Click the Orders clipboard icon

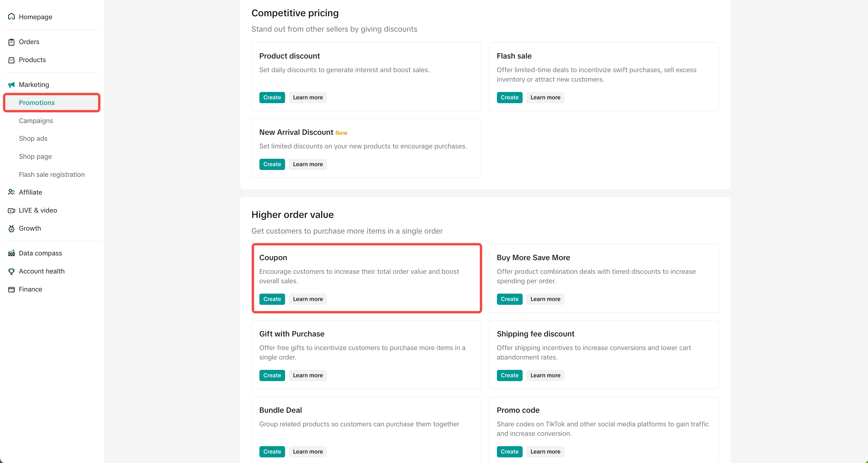(12, 42)
